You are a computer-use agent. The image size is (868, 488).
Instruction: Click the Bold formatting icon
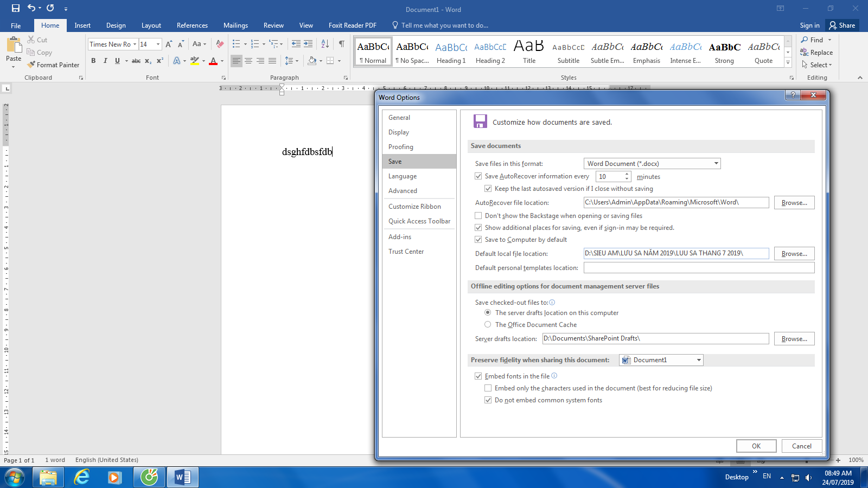pos(93,61)
